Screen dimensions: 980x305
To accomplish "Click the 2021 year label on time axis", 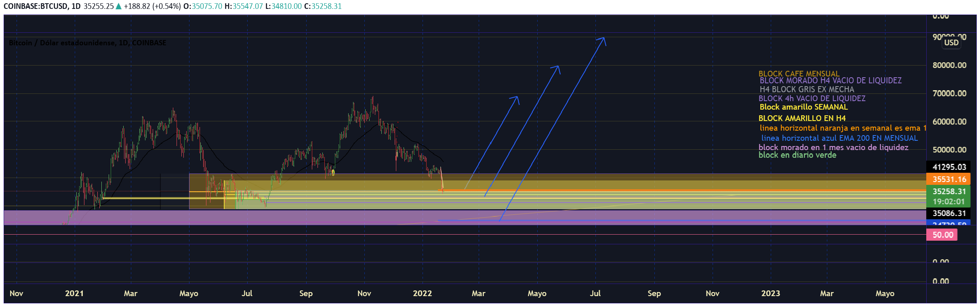I will 74,294.
